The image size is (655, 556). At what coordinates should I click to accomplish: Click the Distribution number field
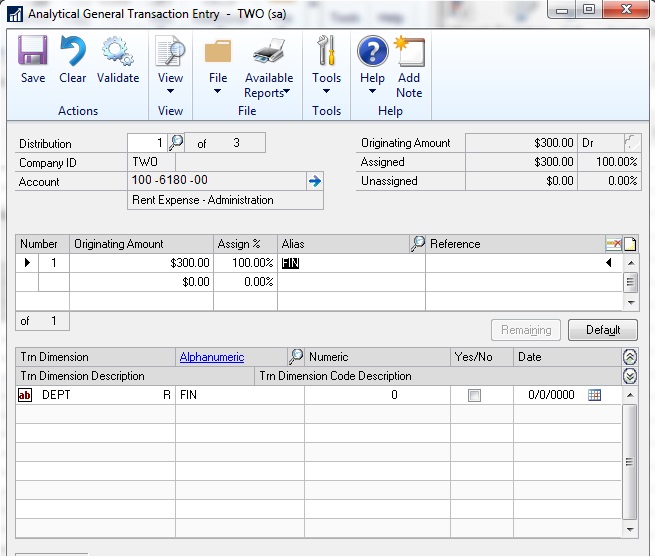tap(147, 143)
